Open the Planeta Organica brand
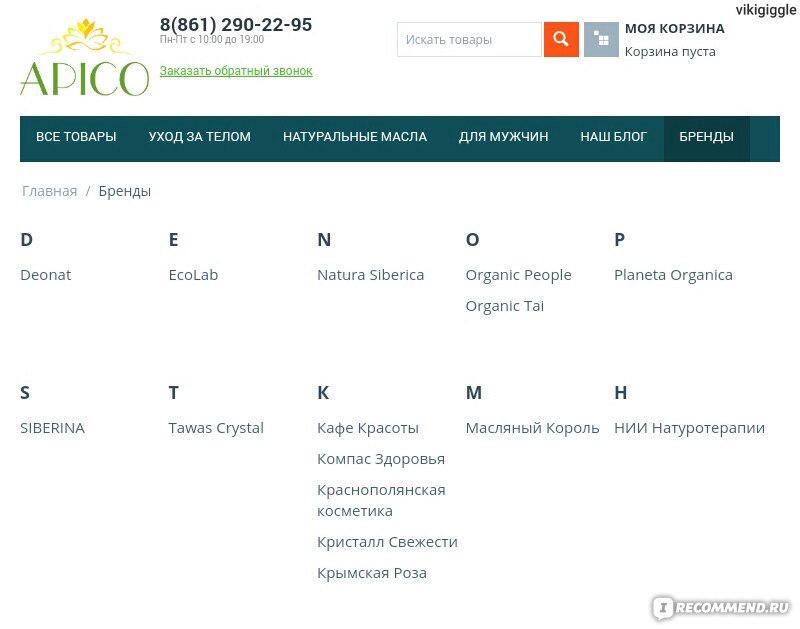The height and width of the screenshot is (629, 800). 673,275
